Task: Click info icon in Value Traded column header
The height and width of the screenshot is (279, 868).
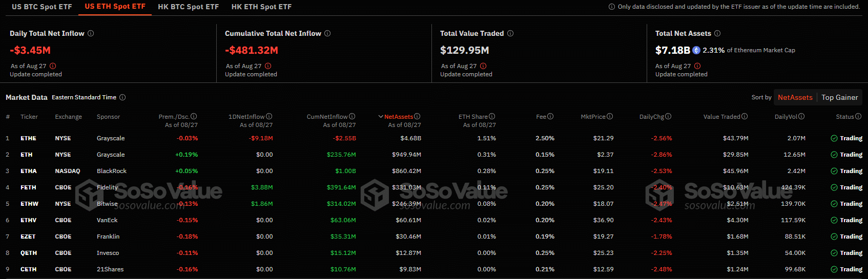Action: [745, 116]
